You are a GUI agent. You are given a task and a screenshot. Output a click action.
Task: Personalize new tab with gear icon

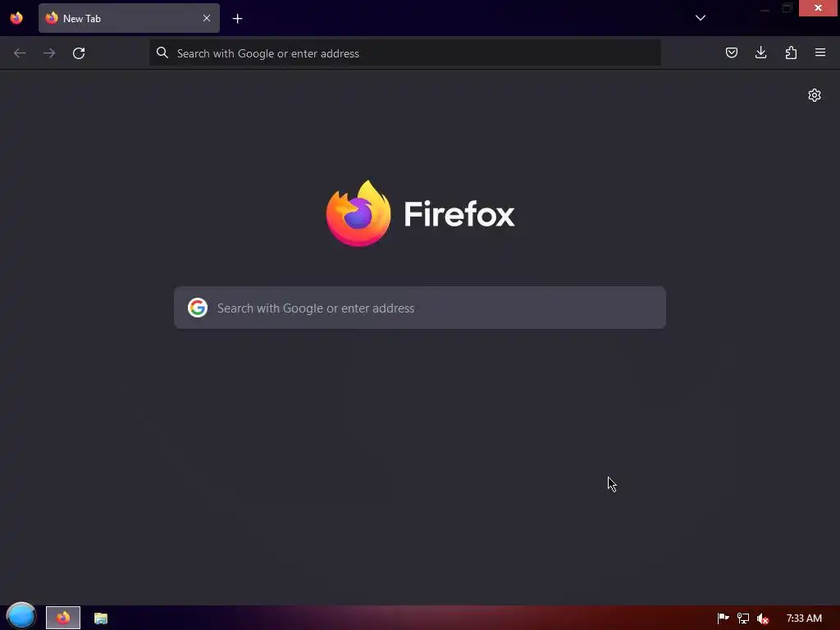click(815, 95)
